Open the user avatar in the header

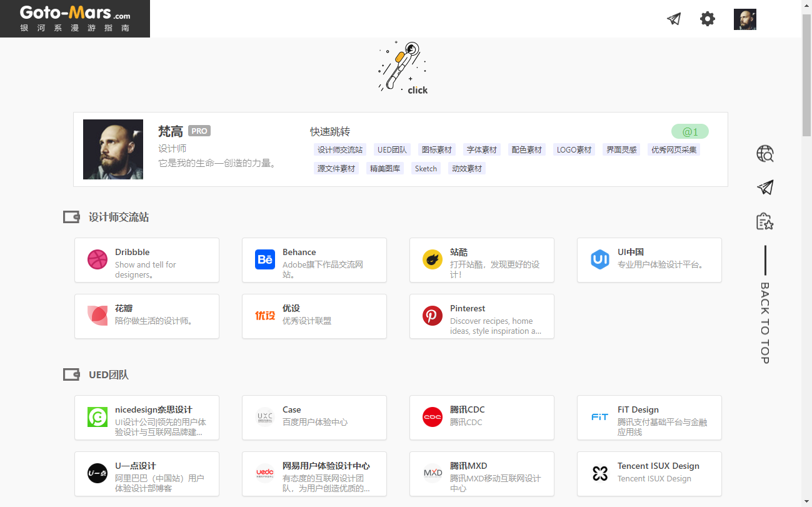point(745,19)
